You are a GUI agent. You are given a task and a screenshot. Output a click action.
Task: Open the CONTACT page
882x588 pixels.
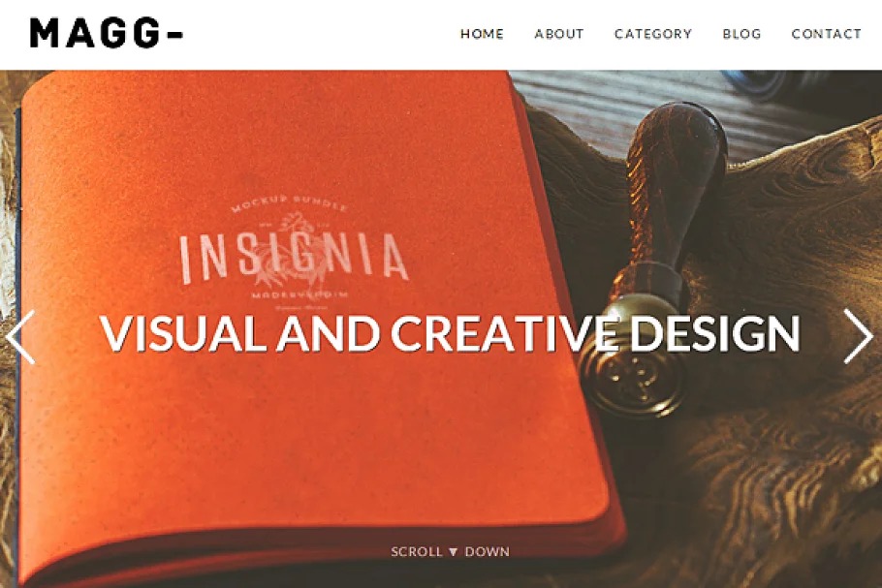[x=827, y=34]
